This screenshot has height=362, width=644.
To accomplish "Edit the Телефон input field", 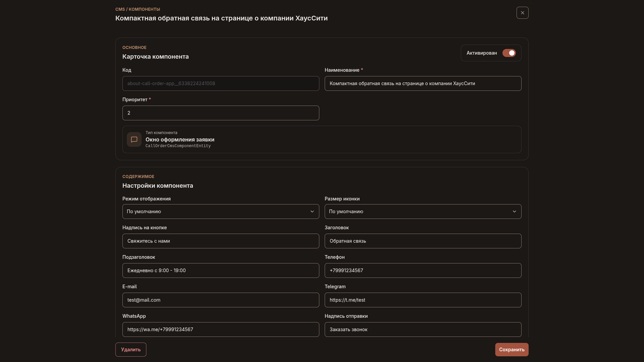I will (423, 270).
